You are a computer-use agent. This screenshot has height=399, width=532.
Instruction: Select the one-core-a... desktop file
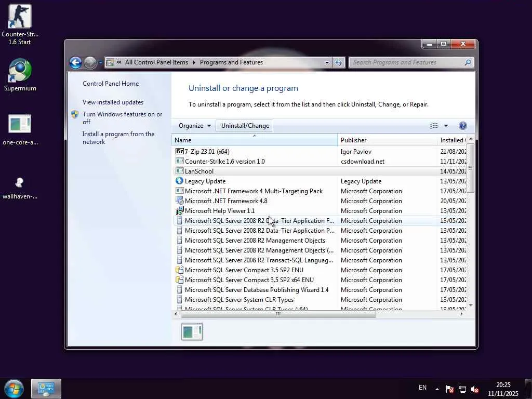click(x=20, y=129)
